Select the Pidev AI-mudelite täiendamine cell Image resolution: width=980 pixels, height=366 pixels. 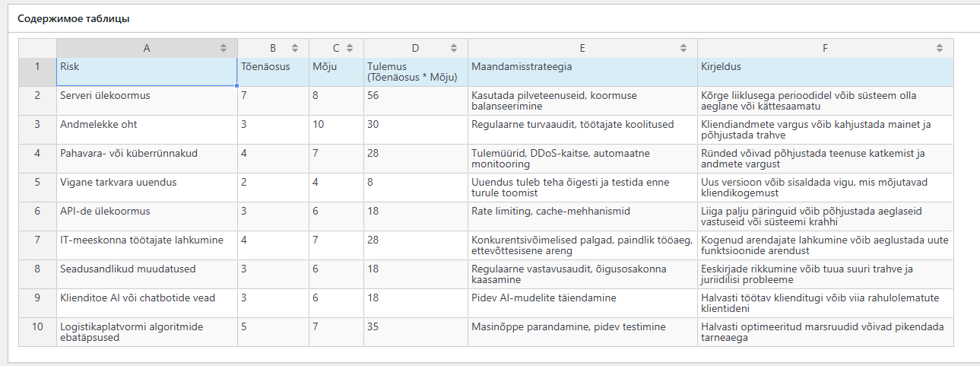pyautogui.click(x=582, y=304)
